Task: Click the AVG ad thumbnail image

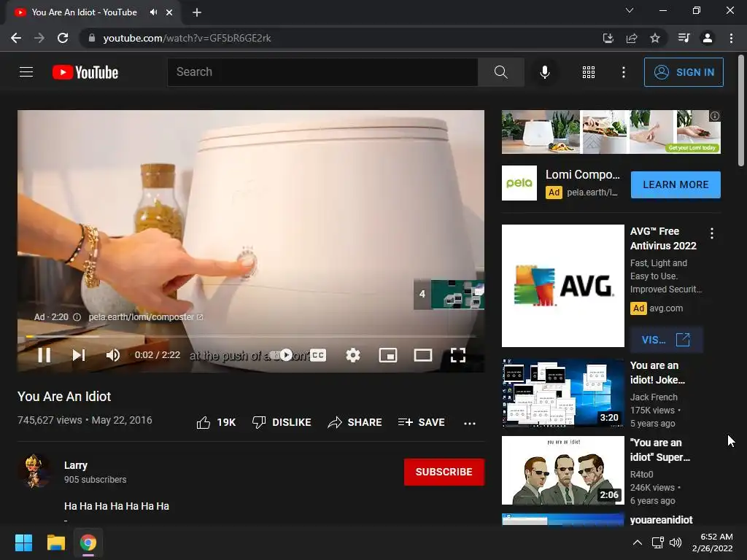Action: tap(562, 286)
